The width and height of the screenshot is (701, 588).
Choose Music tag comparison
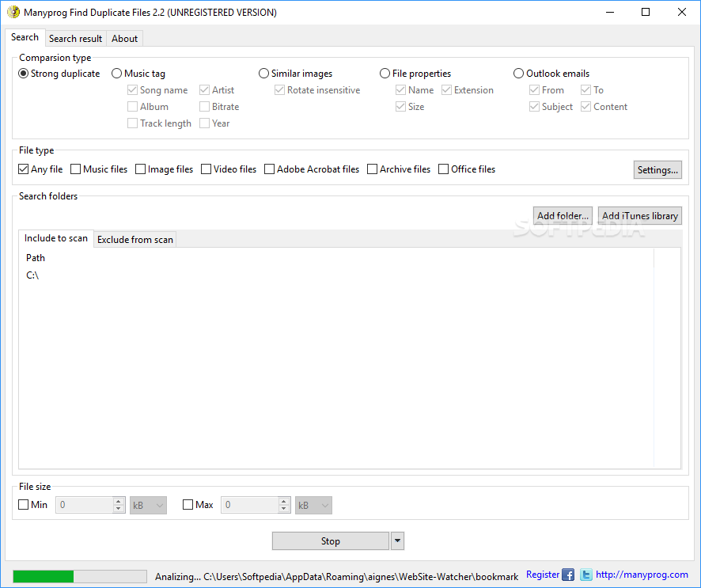pos(138,74)
